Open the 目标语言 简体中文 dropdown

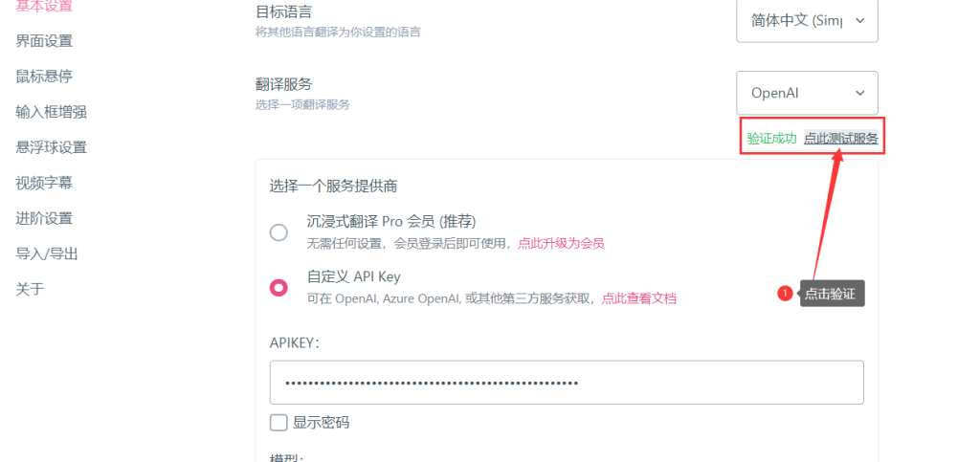(x=807, y=21)
